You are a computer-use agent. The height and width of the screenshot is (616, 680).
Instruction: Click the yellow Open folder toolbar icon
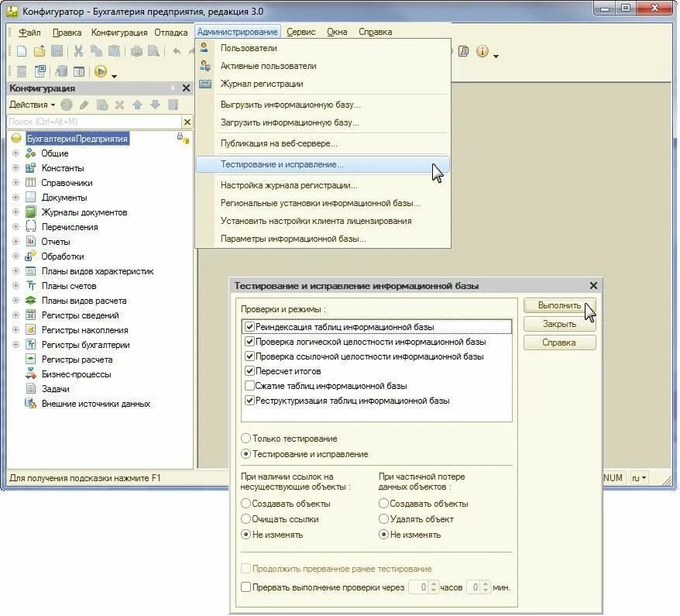(39, 51)
